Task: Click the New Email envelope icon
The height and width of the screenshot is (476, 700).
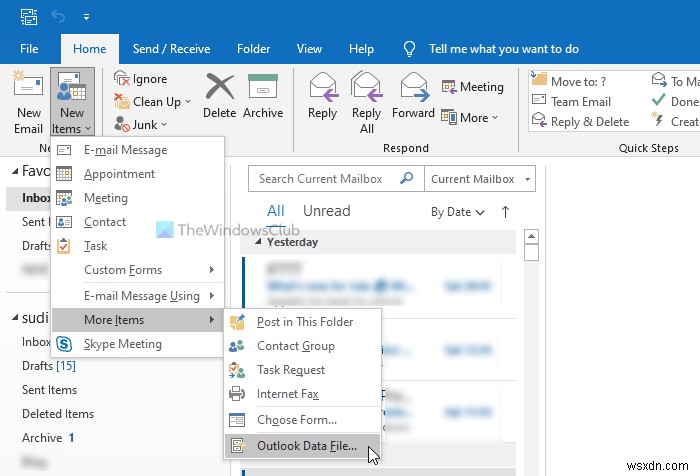Action: [x=28, y=84]
